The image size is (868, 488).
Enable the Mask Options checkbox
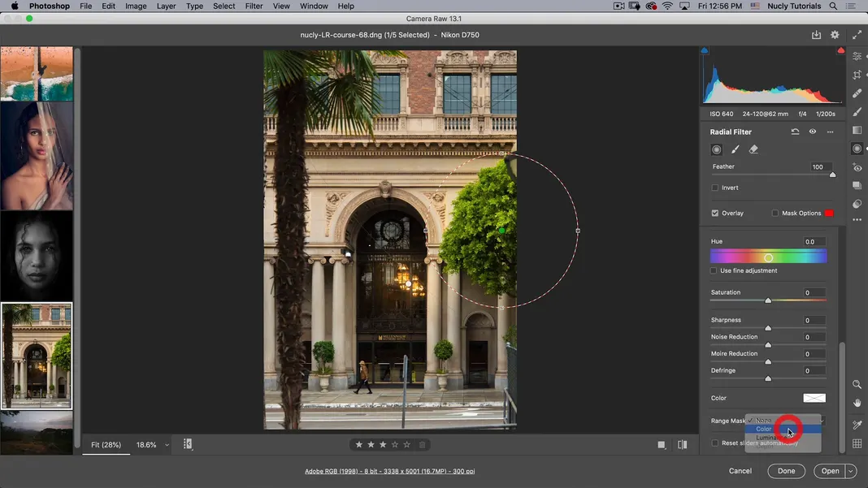tap(775, 213)
